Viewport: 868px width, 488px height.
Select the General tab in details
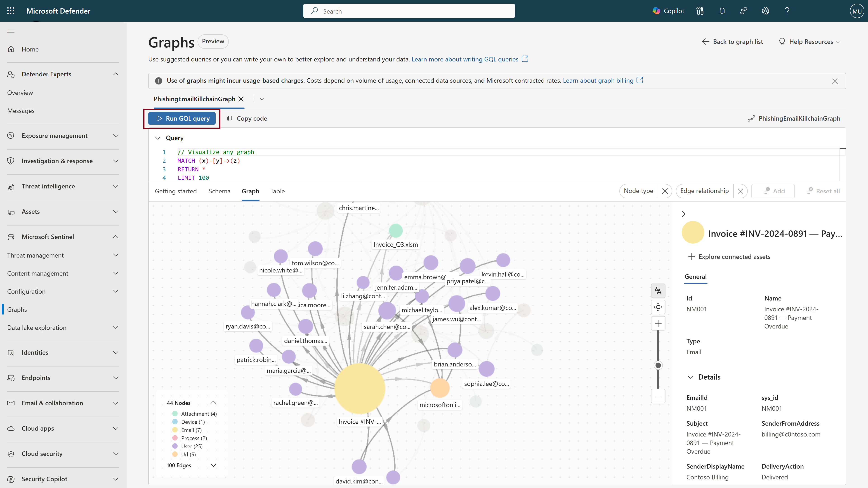(x=696, y=277)
